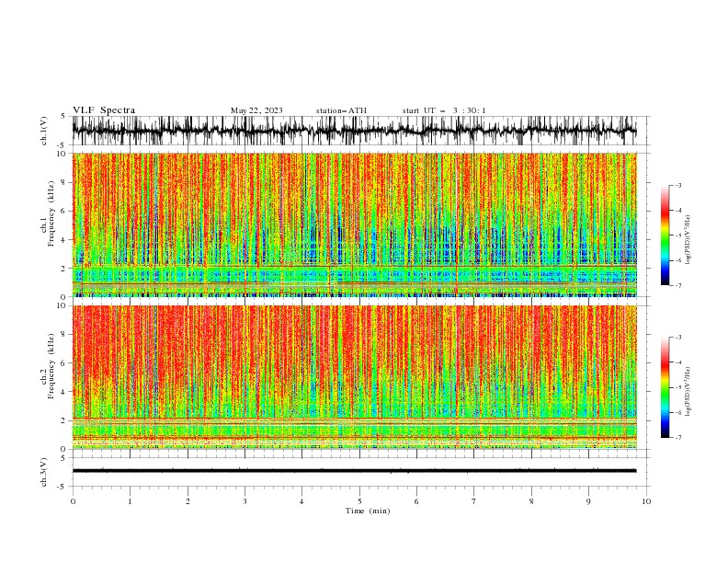Click inside the ch.1 spectrogram panel
Image resolution: width=728 pixels, height=563 pixels.
tap(355, 224)
